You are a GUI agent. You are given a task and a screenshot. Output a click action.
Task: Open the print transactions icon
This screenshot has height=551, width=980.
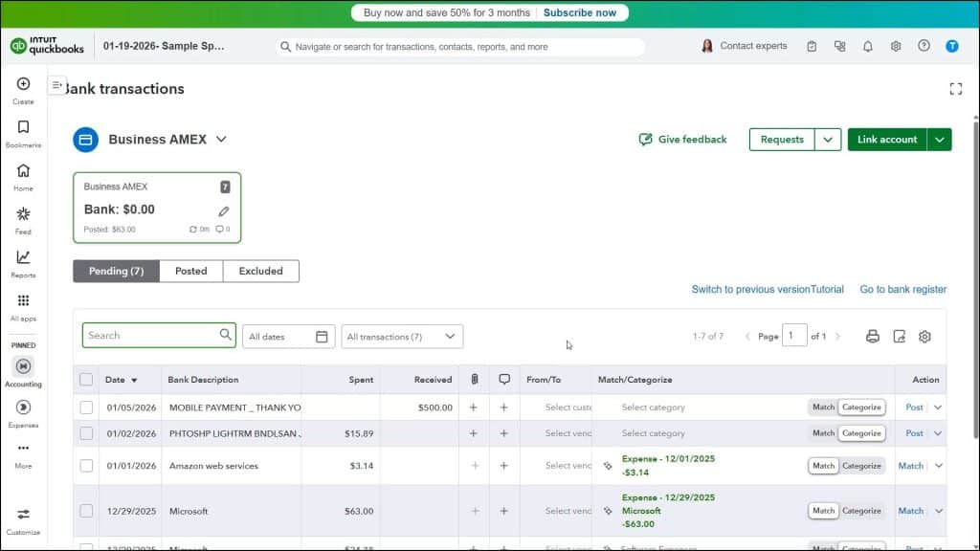click(872, 336)
